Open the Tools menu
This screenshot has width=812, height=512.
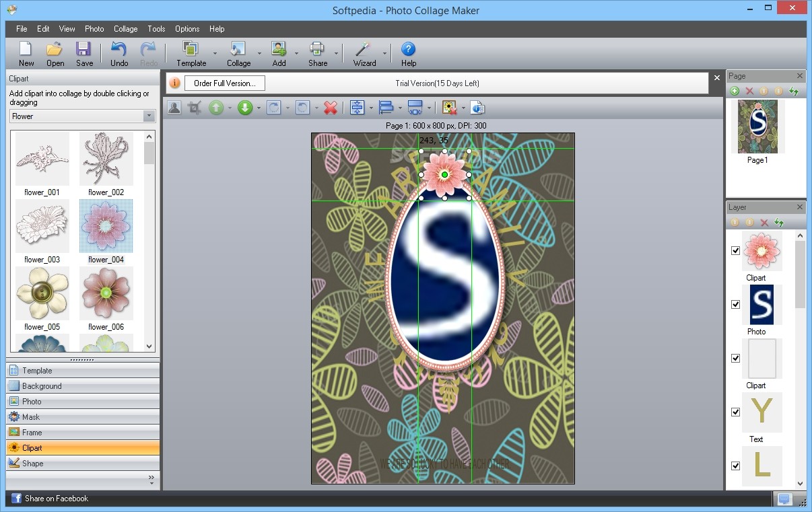click(x=156, y=29)
